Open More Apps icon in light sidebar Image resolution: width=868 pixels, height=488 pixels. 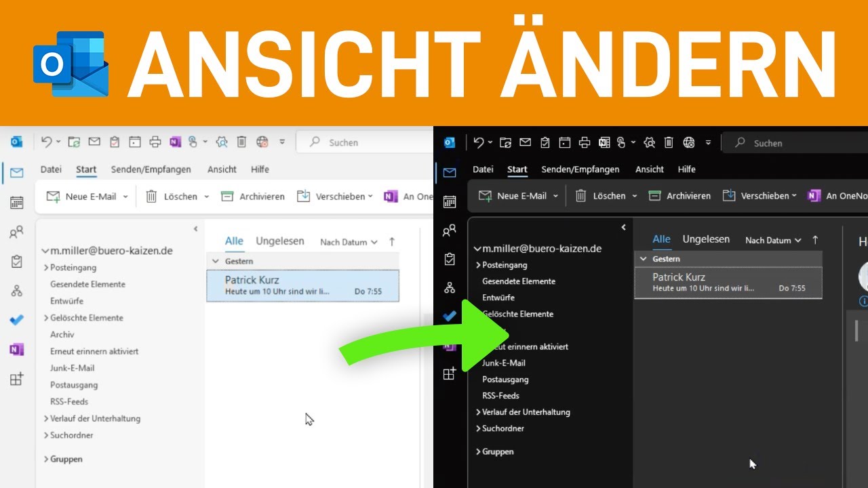17,379
